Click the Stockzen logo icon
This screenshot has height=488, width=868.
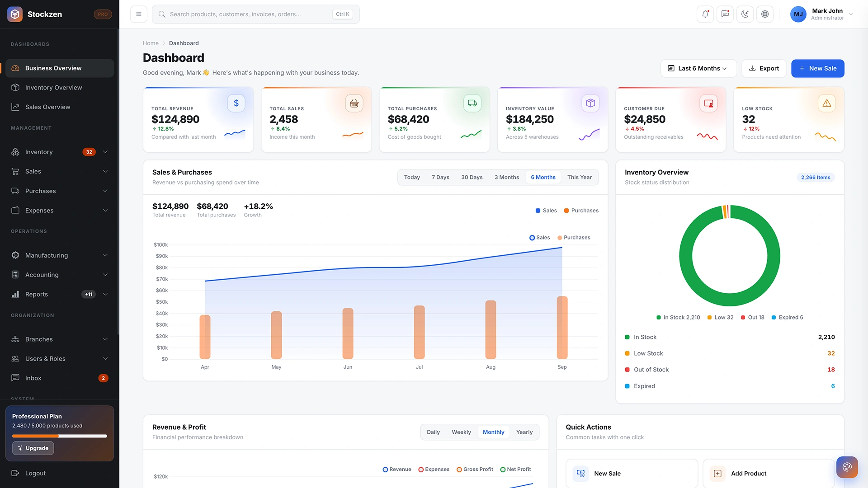point(15,14)
